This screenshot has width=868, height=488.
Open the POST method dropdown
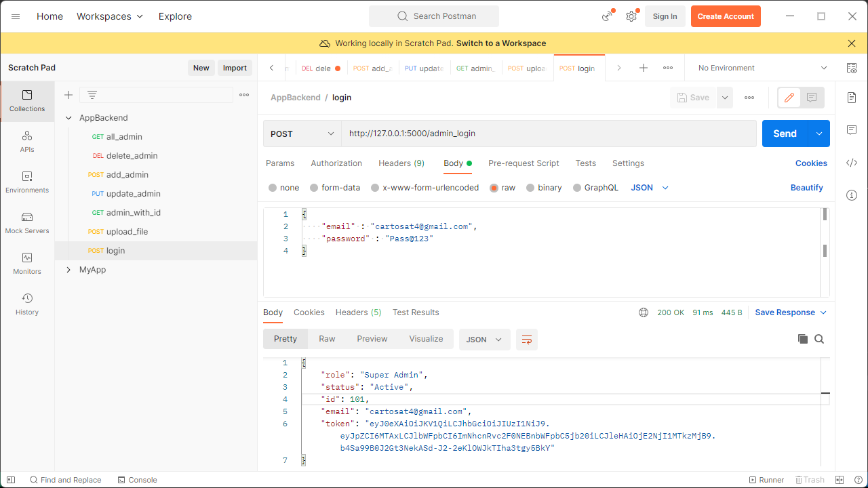point(302,134)
